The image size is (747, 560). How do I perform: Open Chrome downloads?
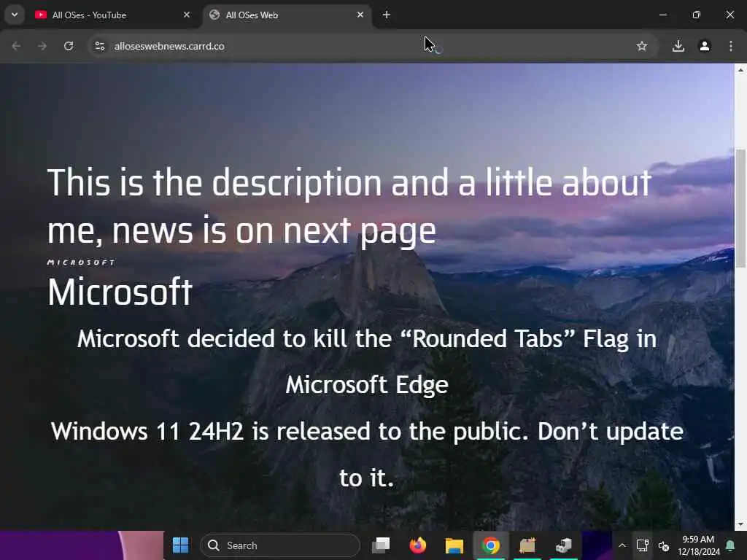point(678,46)
